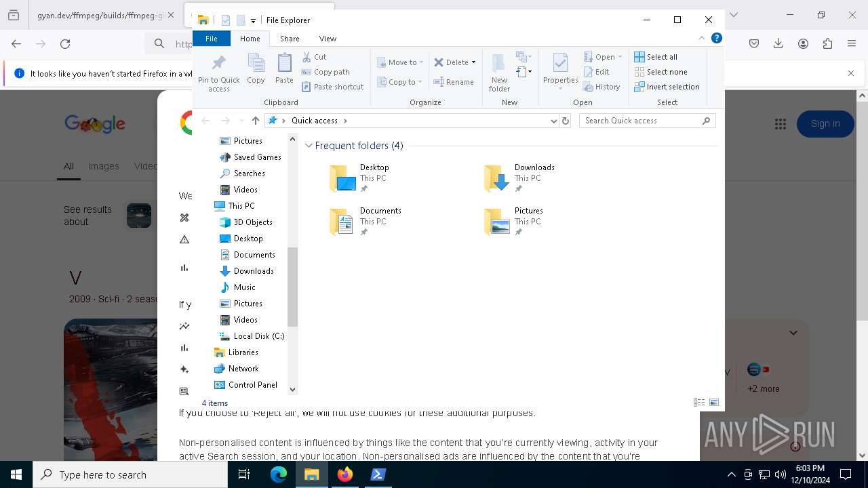Click Firefox reload page button
Viewport: 868px width, 488px height.
65,44
